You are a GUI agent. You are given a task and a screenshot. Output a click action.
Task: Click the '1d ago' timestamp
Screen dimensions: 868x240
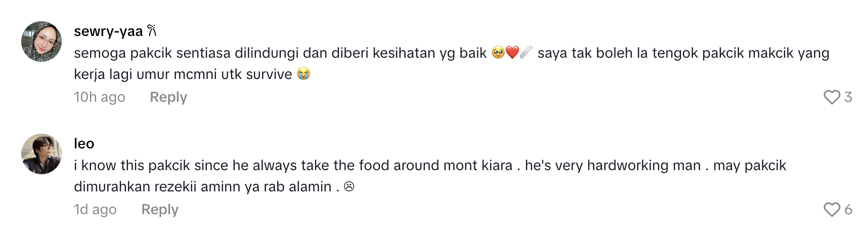tap(95, 209)
